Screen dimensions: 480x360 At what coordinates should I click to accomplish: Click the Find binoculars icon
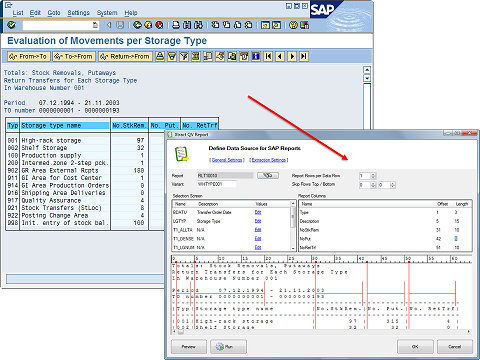tap(187, 25)
